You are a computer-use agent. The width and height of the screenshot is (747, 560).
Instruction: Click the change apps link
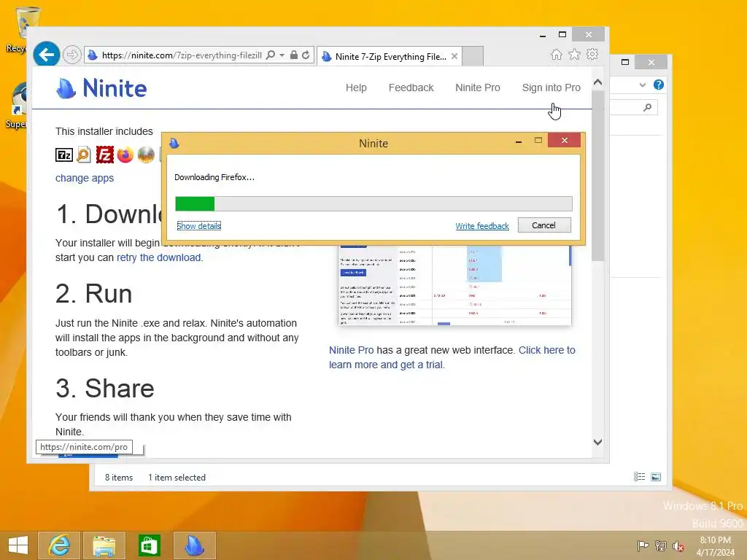[85, 178]
